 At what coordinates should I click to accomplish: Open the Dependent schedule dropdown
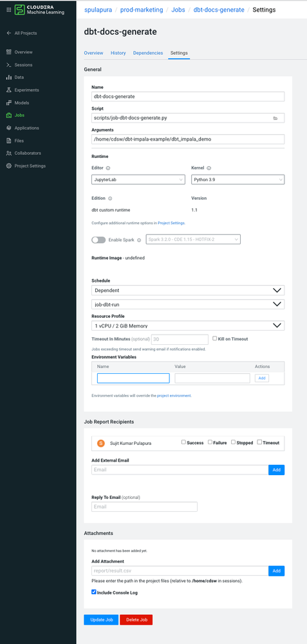pos(188,290)
